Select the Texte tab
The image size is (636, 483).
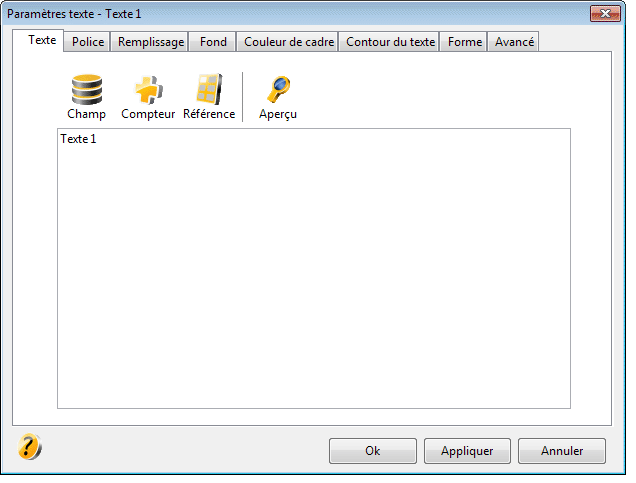pos(42,40)
